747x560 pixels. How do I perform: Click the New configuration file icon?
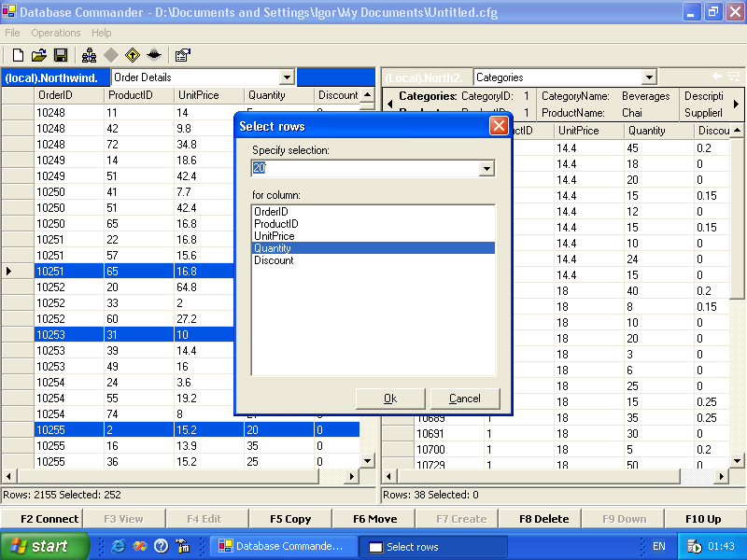(x=18, y=55)
